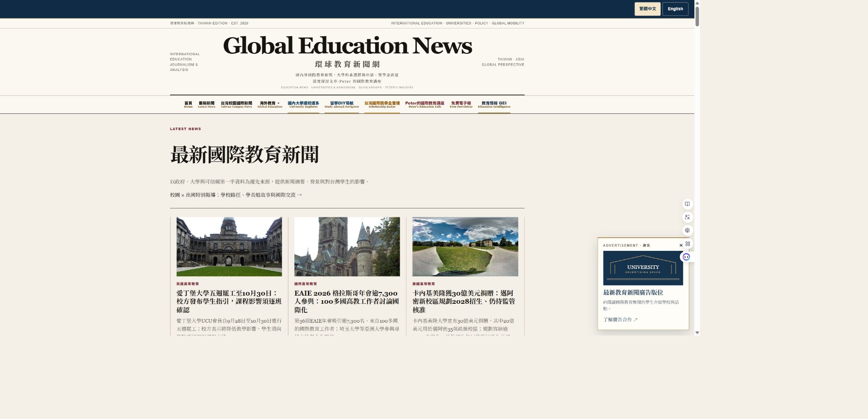Screen dimensions: 868x419
Task: Open 教育情報 GEI Education Intelligence
Action: click(x=494, y=104)
